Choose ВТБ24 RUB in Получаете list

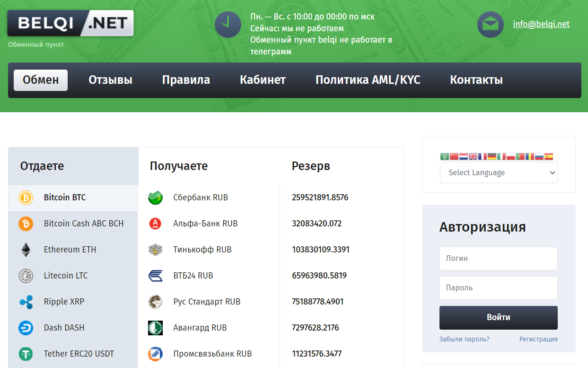tap(193, 276)
